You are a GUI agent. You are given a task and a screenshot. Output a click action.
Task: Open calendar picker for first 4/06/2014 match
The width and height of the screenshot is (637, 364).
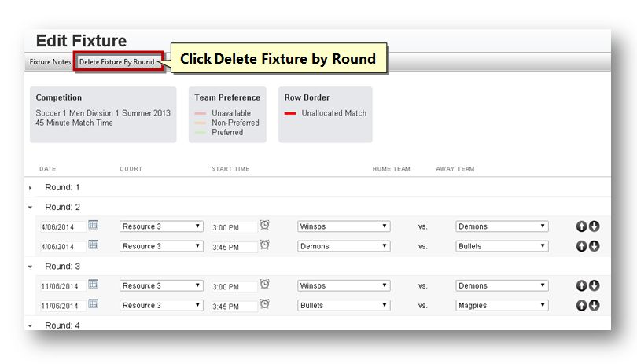pos(93,225)
